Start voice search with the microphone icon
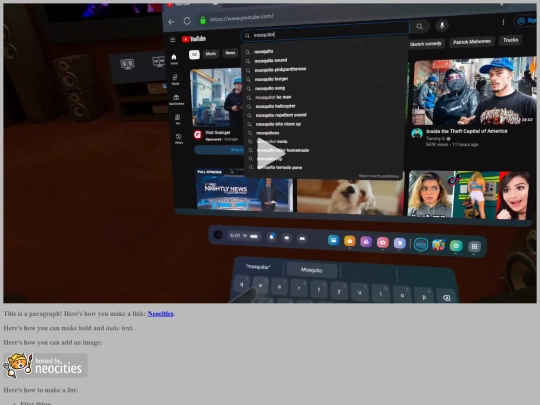The width and height of the screenshot is (540, 405). (x=442, y=25)
